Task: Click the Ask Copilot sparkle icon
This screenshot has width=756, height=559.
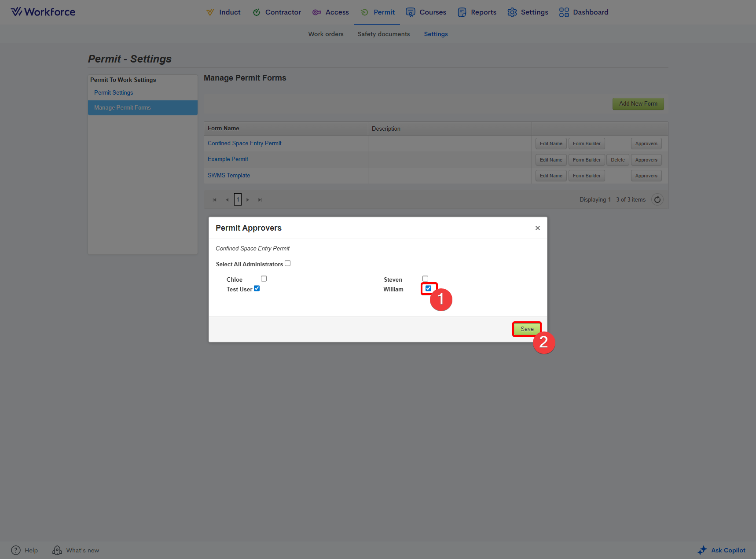Action: tap(702, 550)
